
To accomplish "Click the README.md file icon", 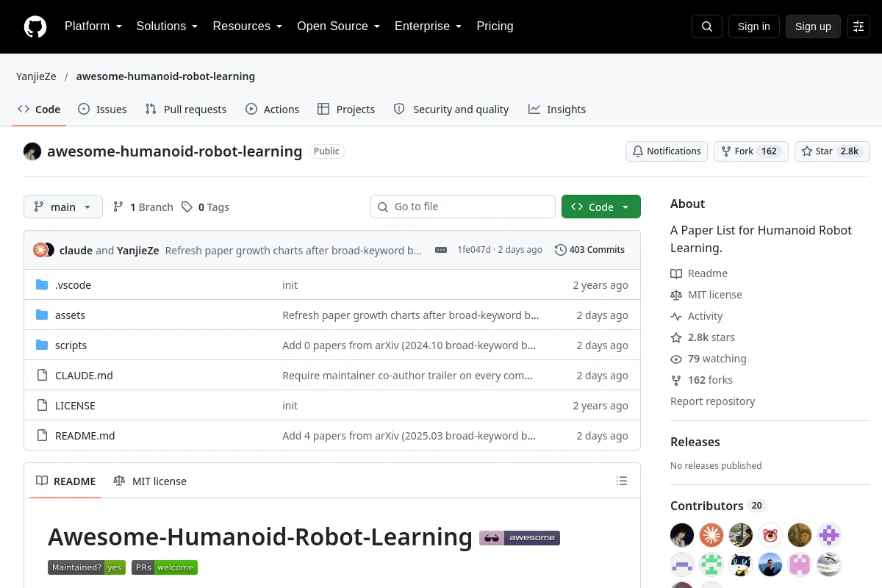I will tap(42, 436).
